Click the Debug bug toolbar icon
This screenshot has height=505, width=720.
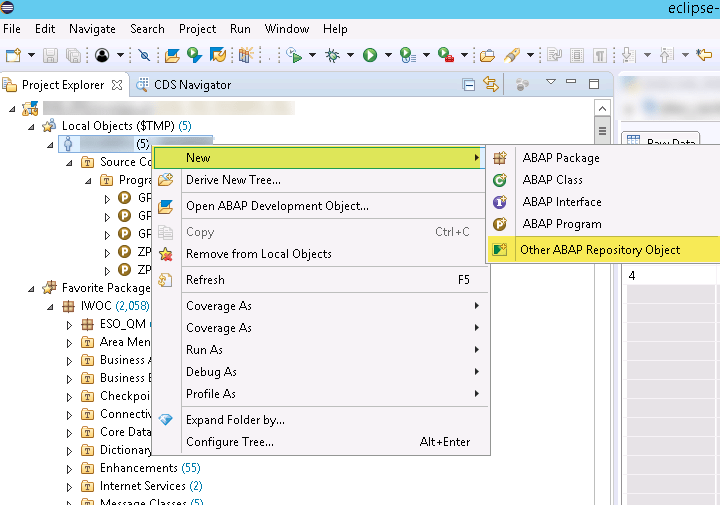(332, 56)
